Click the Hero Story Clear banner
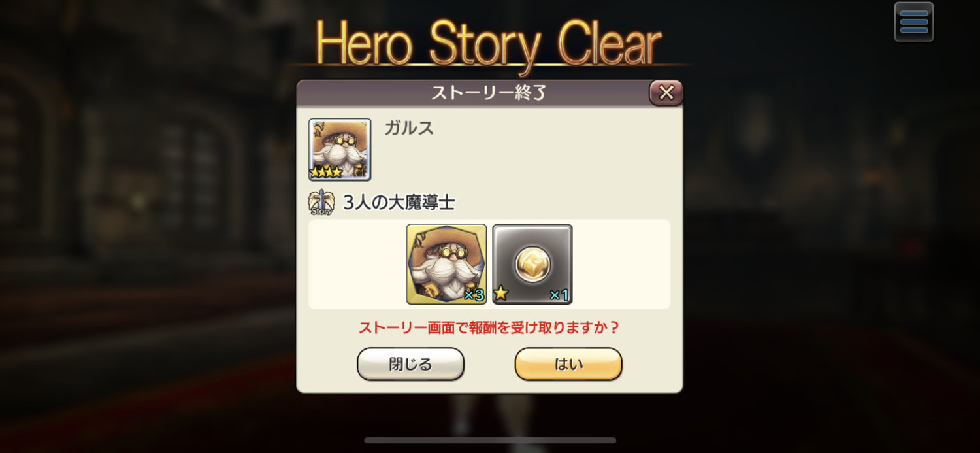980x453 pixels. [489, 44]
